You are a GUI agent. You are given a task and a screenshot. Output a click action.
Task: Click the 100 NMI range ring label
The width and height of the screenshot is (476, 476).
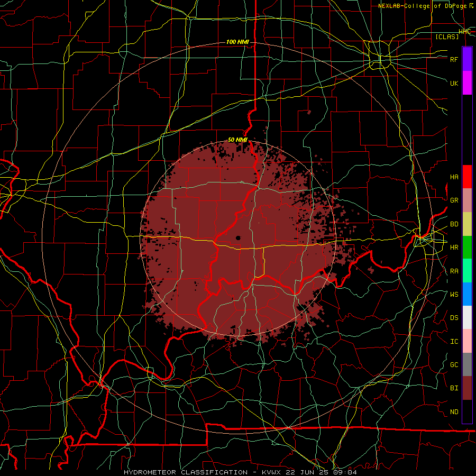coord(237,42)
